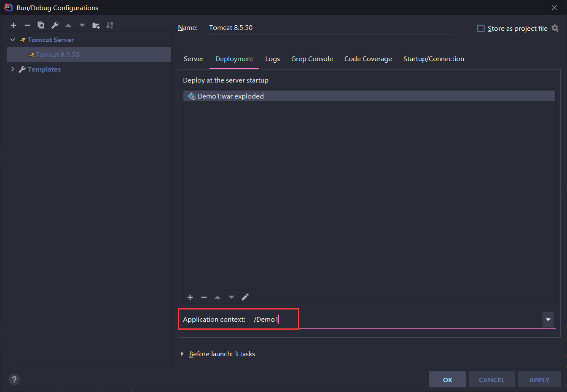Click the Templates wrench icon in tree
This screenshot has width=567, height=392.
click(22, 69)
